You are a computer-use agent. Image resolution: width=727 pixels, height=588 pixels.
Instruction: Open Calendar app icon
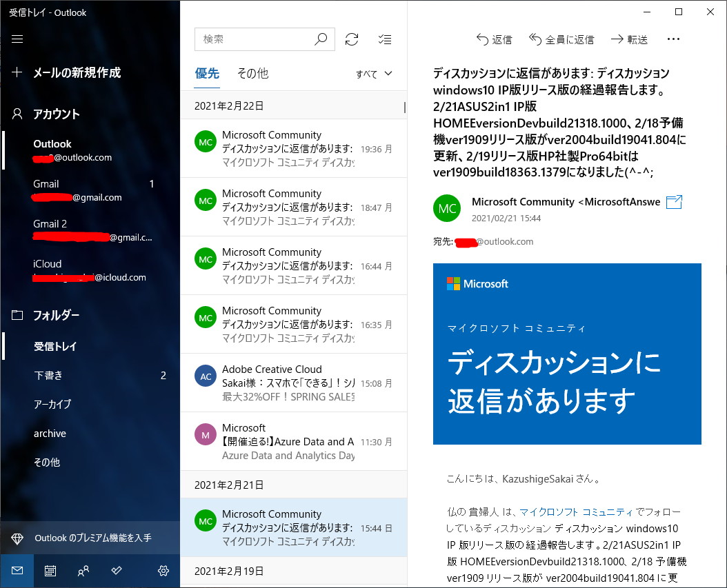click(x=50, y=570)
